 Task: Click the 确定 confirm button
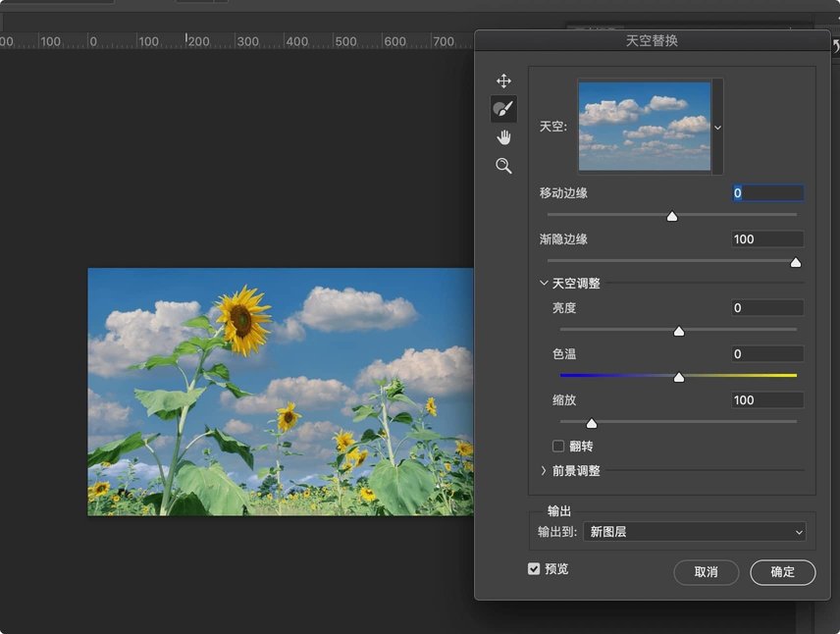click(782, 572)
